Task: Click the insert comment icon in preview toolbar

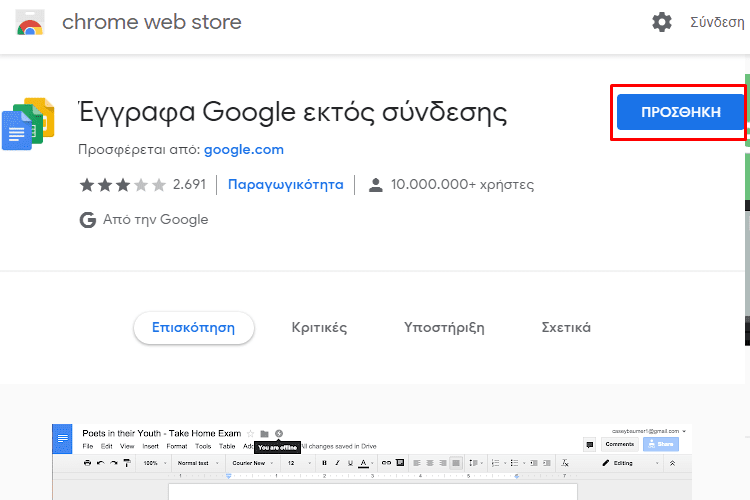Action: coord(400,463)
